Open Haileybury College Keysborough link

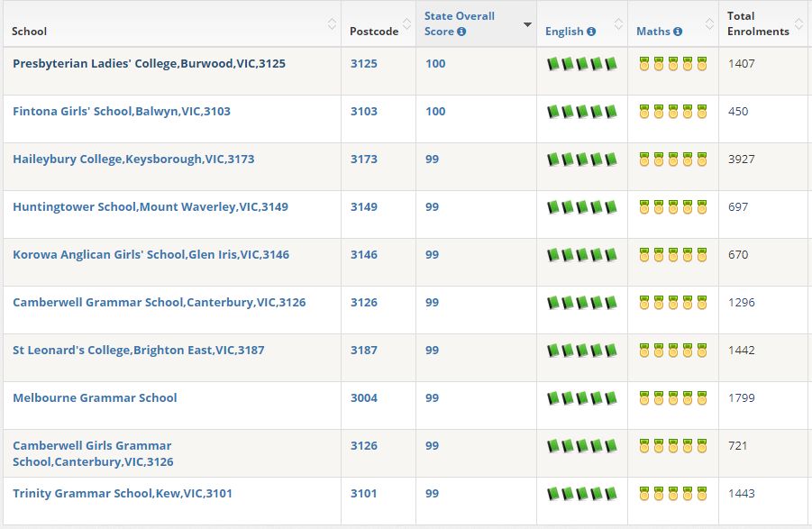pos(133,159)
